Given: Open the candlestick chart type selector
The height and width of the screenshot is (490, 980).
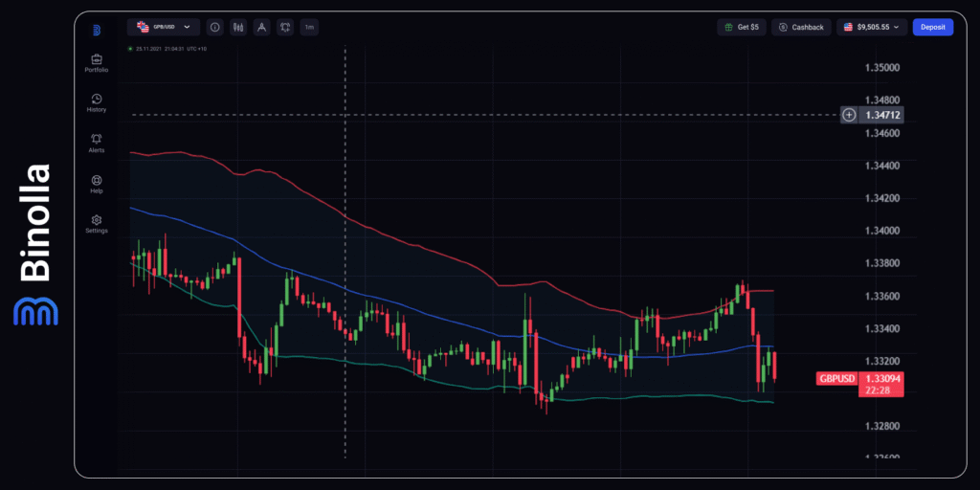Looking at the screenshot, I should pos(238,27).
